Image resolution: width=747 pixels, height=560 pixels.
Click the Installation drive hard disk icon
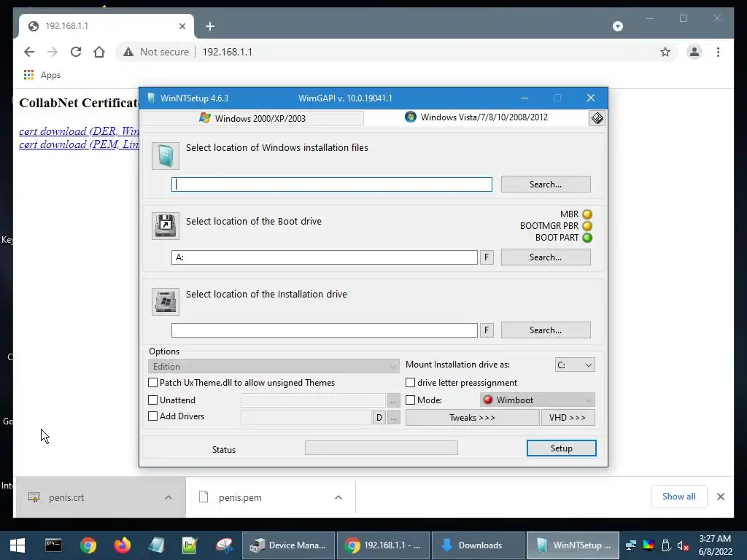pos(166,301)
